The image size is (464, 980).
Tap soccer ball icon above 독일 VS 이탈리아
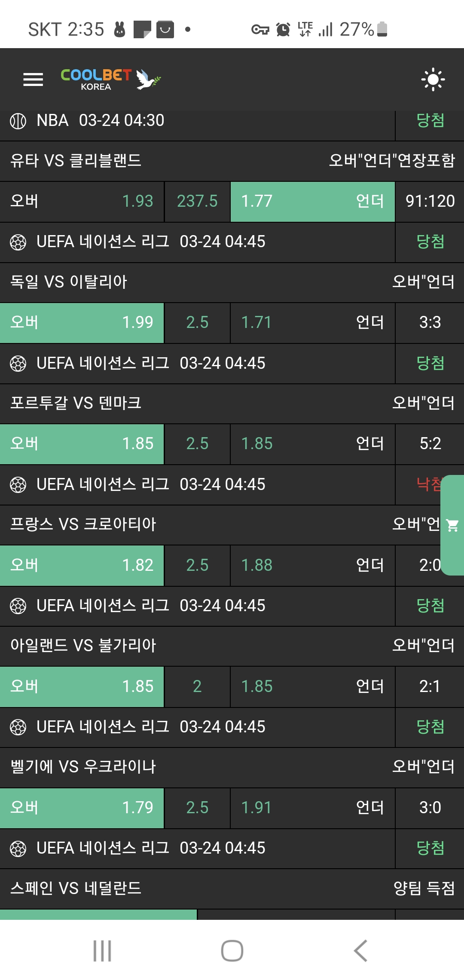click(x=18, y=242)
